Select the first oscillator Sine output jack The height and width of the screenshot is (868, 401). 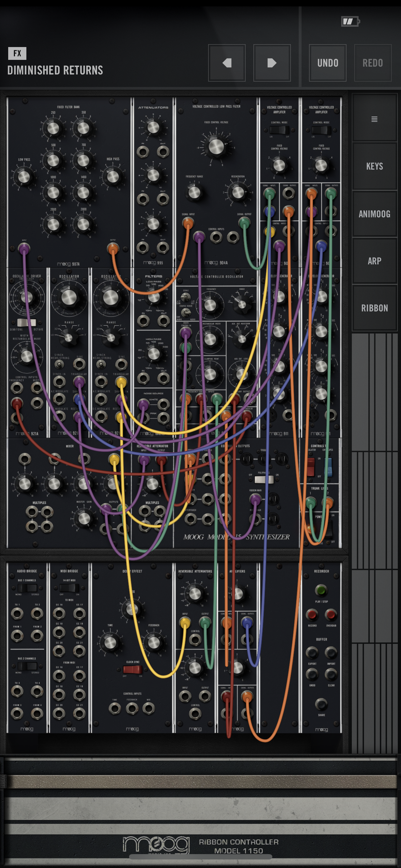coord(79,364)
